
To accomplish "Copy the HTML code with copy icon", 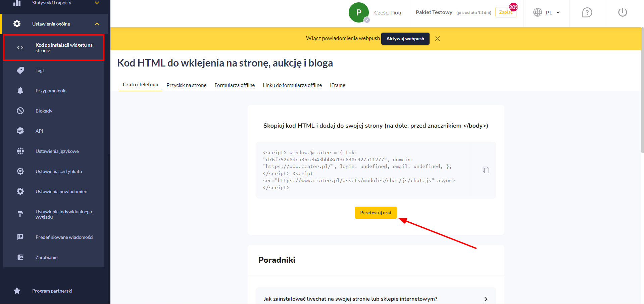I will (486, 170).
